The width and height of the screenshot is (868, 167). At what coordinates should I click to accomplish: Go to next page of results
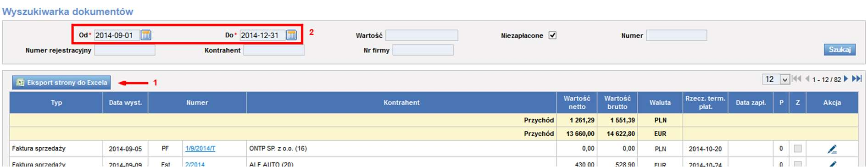846,79
